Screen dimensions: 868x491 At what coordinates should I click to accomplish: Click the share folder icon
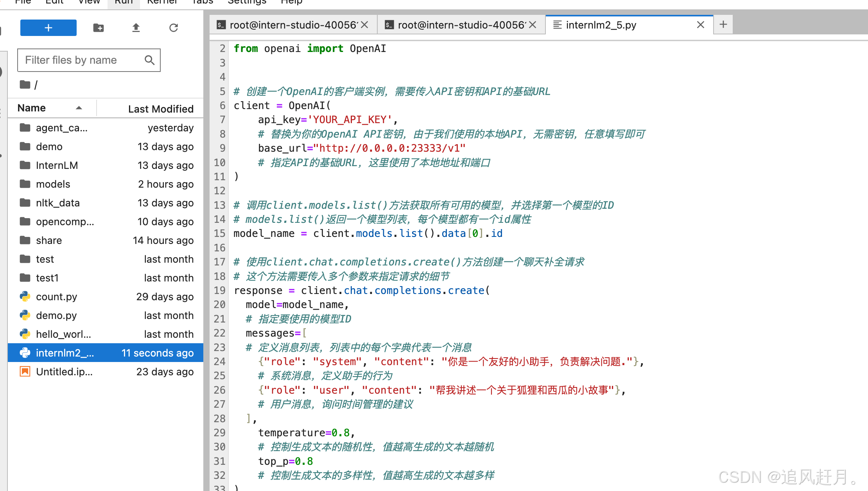coord(25,240)
